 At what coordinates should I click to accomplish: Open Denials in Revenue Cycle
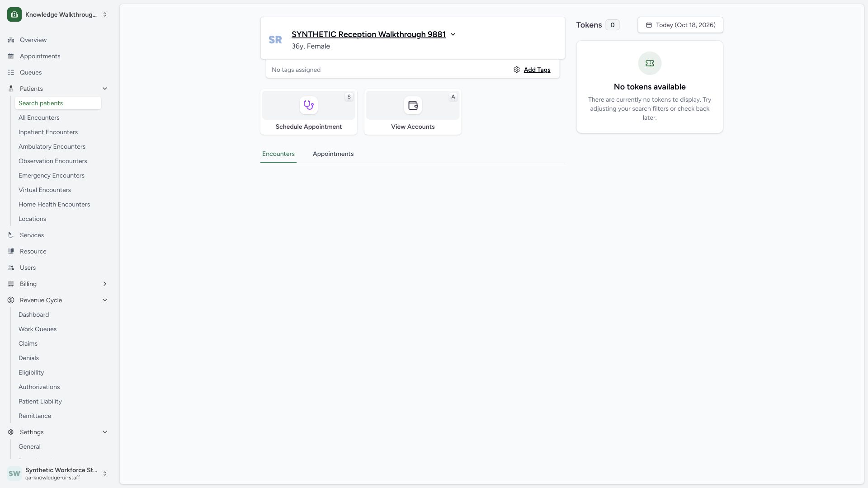point(28,358)
